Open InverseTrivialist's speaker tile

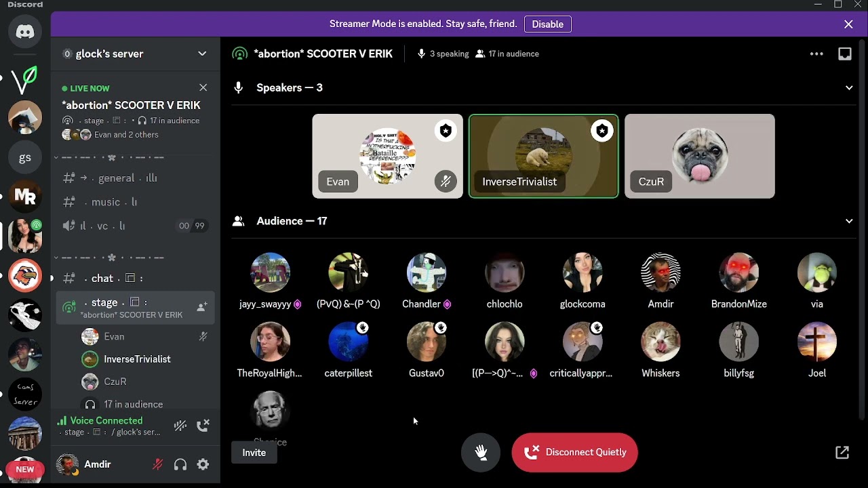pos(543,156)
